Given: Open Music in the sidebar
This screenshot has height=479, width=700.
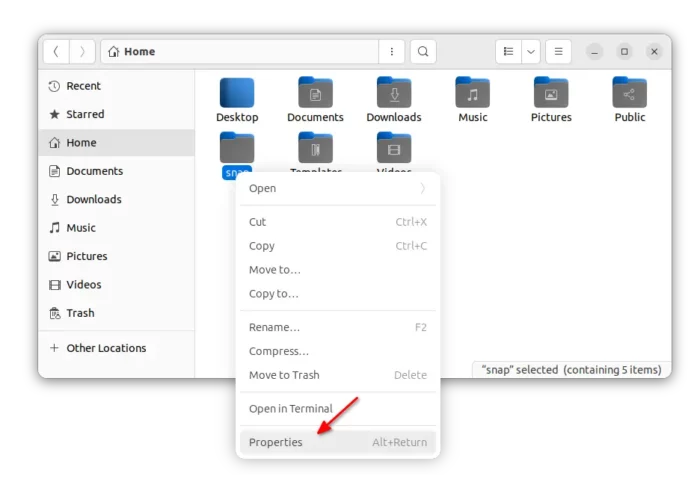Looking at the screenshot, I should (117, 228).
